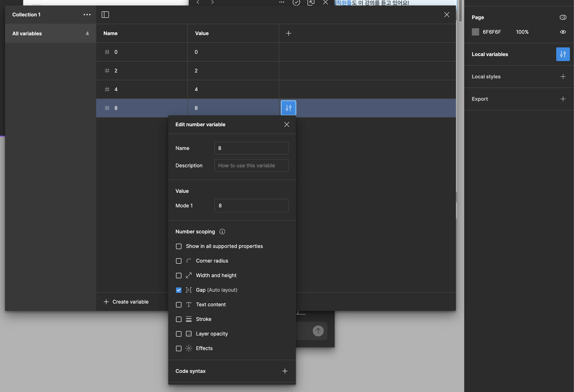The image size is (574, 392).
Task: Click Local styles section label
Action: pos(486,77)
